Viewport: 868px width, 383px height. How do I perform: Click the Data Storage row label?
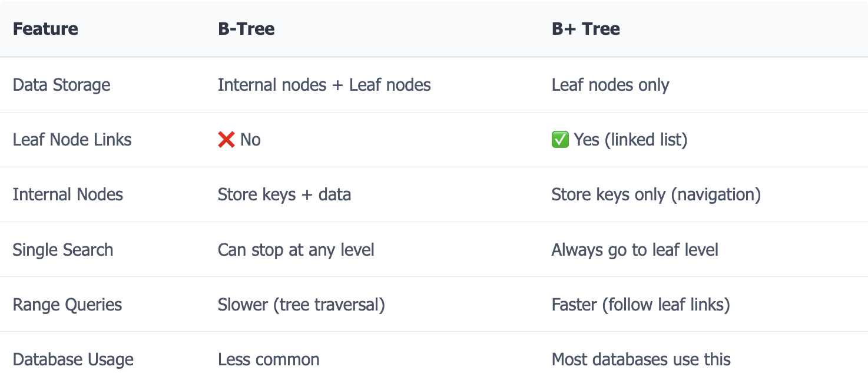(x=62, y=85)
